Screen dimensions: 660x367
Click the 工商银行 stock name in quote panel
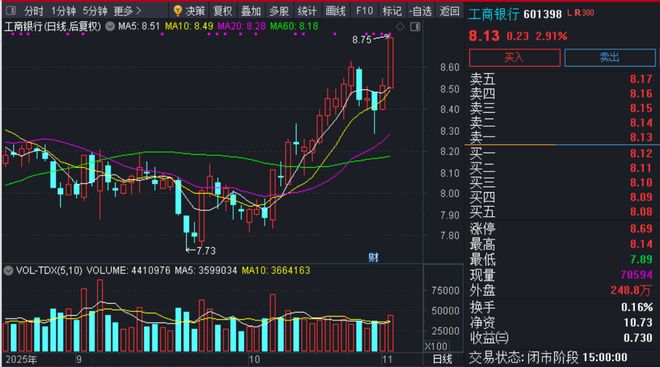(494, 13)
